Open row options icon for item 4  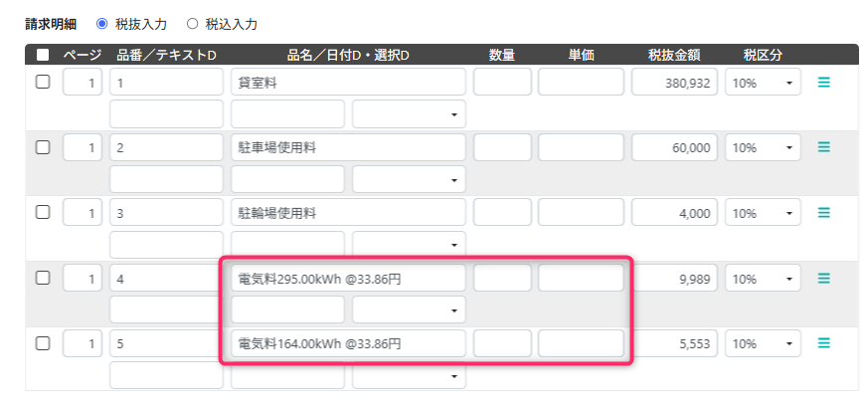click(x=823, y=279)
